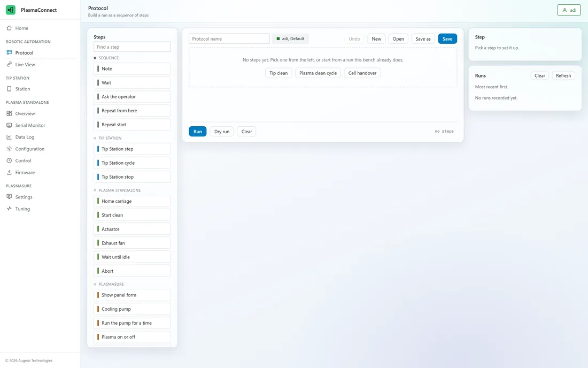
Task: Clear the Runs history panel
Action: 540,75
